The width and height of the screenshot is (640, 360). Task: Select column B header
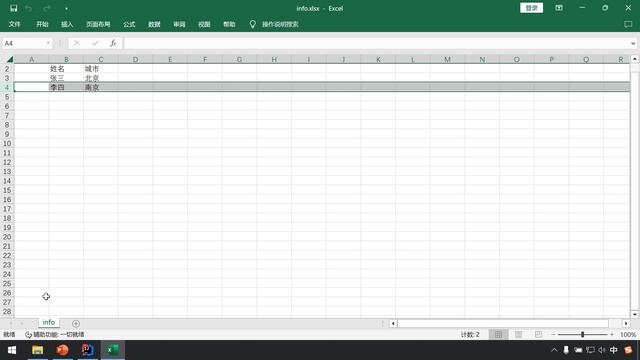click(x=66, y=60)
